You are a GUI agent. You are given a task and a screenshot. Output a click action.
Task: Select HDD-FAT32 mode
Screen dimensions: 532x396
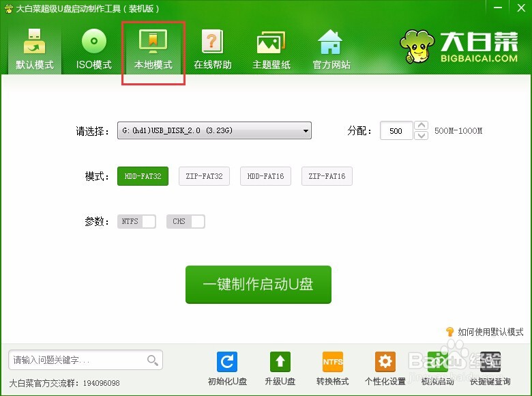[x=143, y=176]
